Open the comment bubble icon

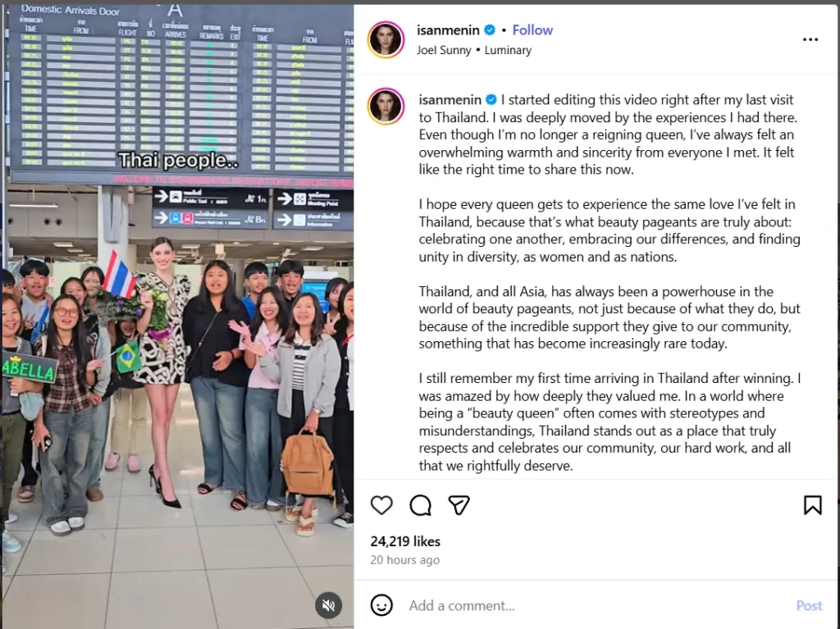point(421,505)
